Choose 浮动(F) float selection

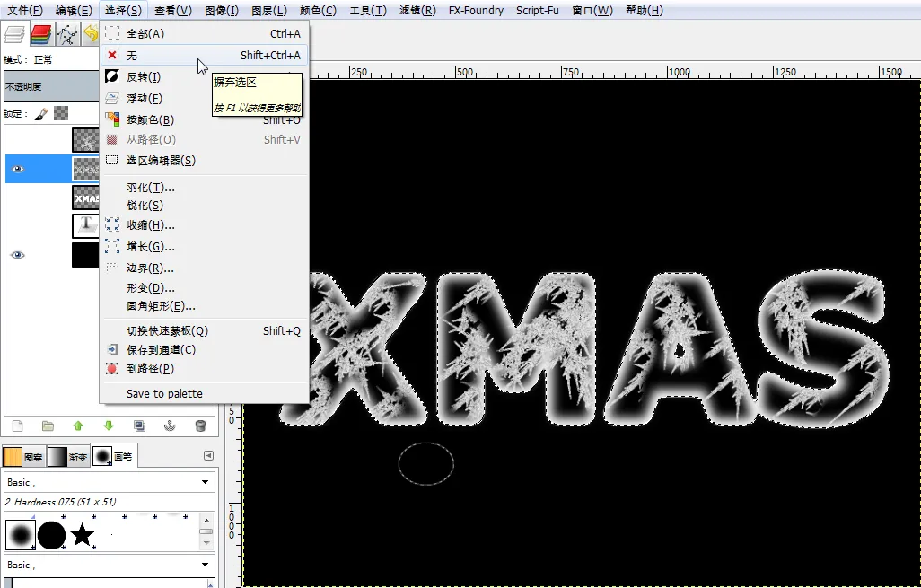point(204,98)
